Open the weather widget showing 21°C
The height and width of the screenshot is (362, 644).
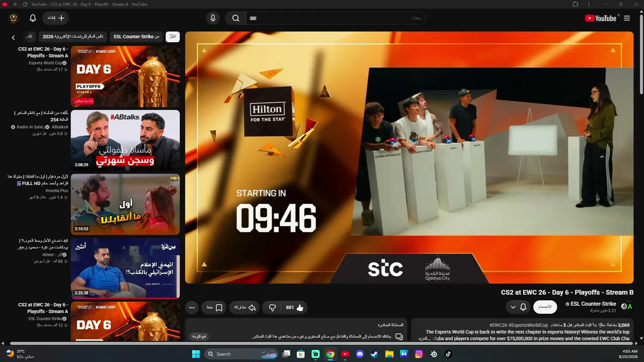click(20, 353)
